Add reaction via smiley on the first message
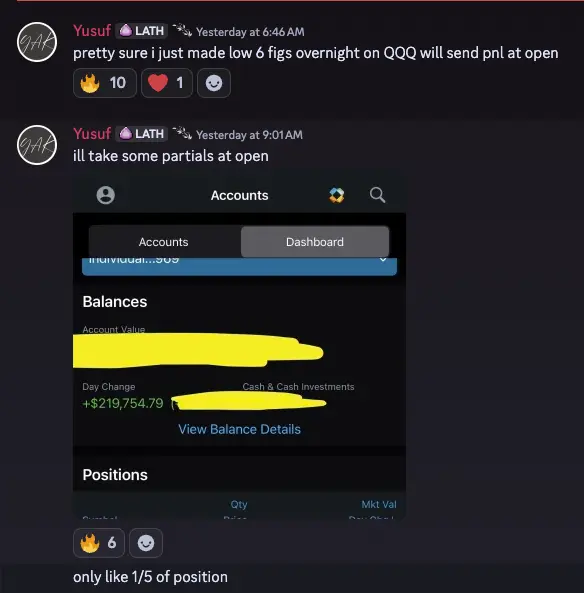 pyautogui.click(x=214, y=83)
